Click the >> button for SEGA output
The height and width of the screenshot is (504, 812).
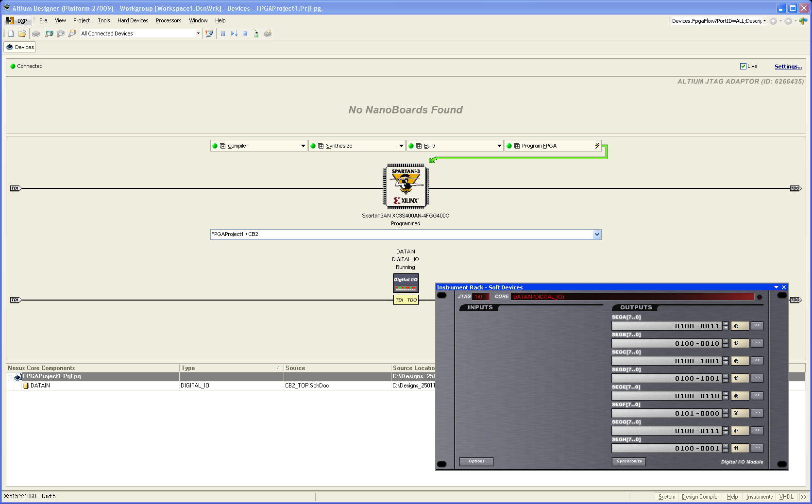pyautogui.click(x=757, y=326)
